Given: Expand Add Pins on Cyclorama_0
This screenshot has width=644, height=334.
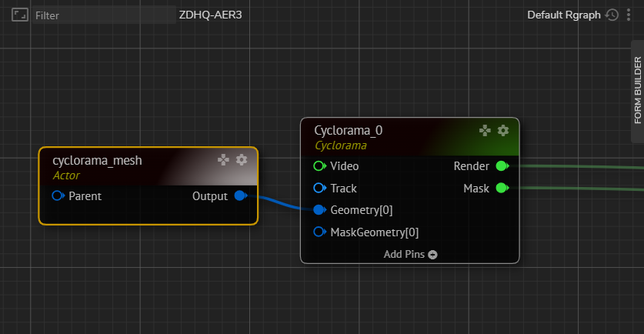Looking at the screenshot, I should 410,255.
